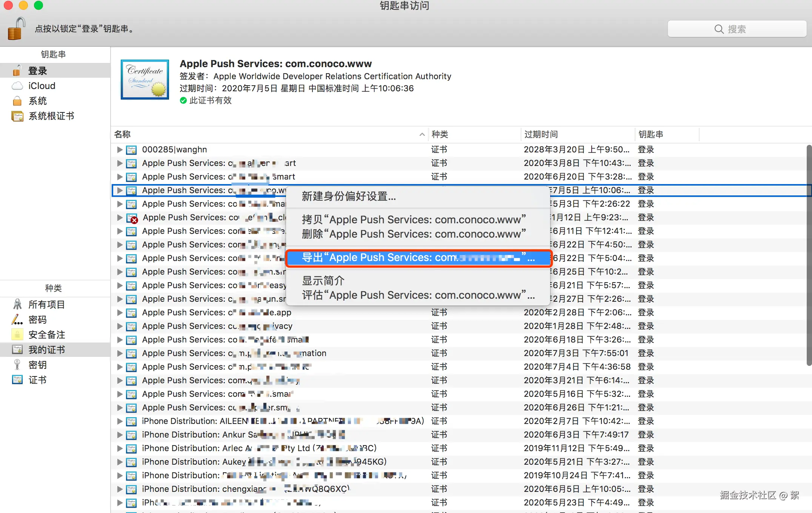Expand iPhone Distribution: Ankur certificate row
Image resolution: width=812 pixels, height=513 pixels.
[120, 435]
